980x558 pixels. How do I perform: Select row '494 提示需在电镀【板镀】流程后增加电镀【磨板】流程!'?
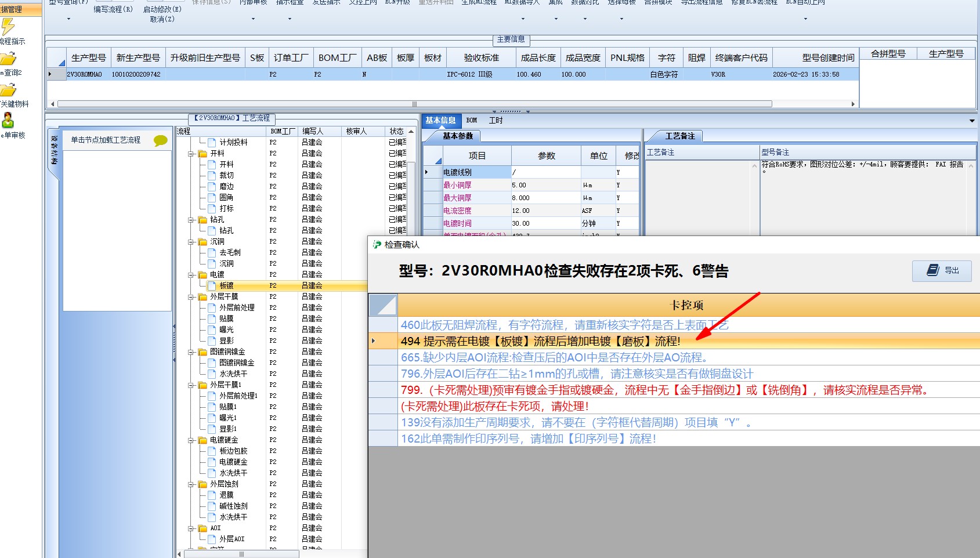pos(674,341)
